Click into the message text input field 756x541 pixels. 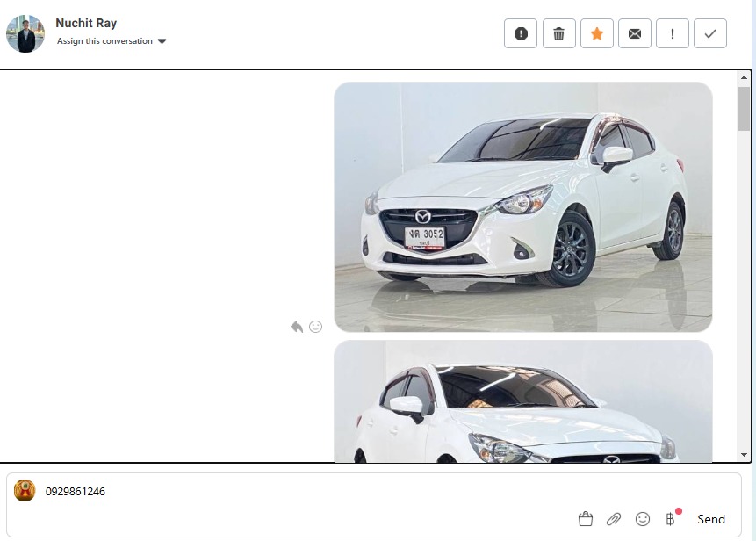[x=351, y=492]
